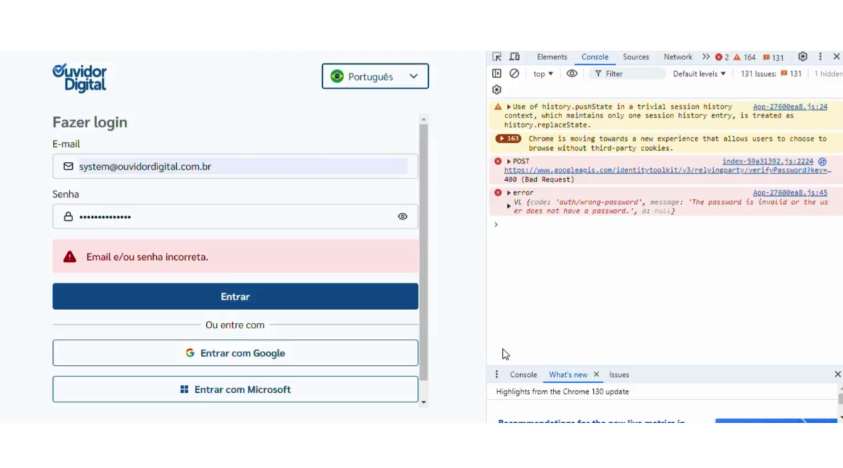Click the console Filter input

point(627,74)
